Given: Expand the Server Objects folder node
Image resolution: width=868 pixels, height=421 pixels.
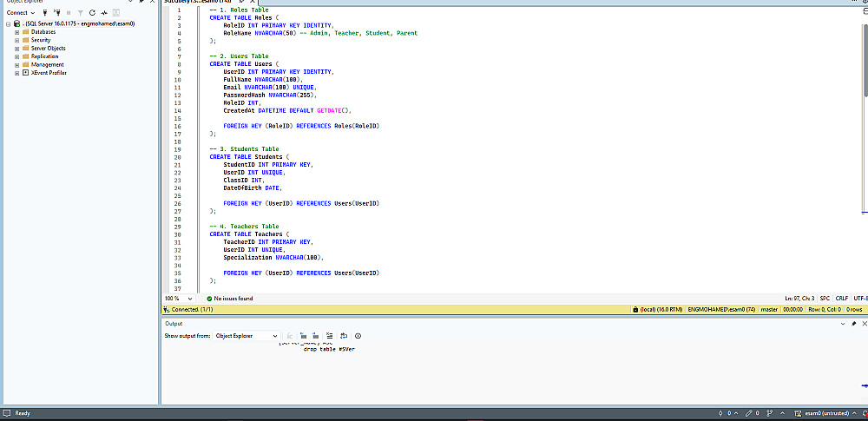Looking at the screenshot, I should click(17, 49).
